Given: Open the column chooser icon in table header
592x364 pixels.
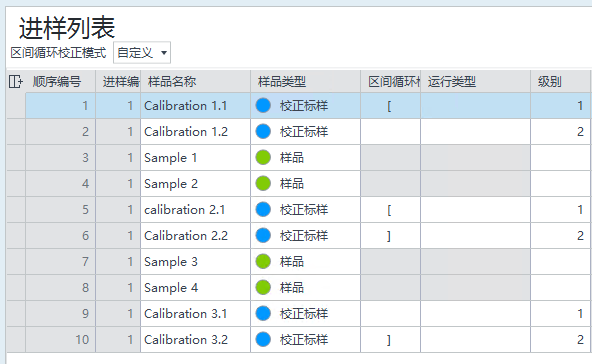Looking at the screenshot, I should coord(15,81).
